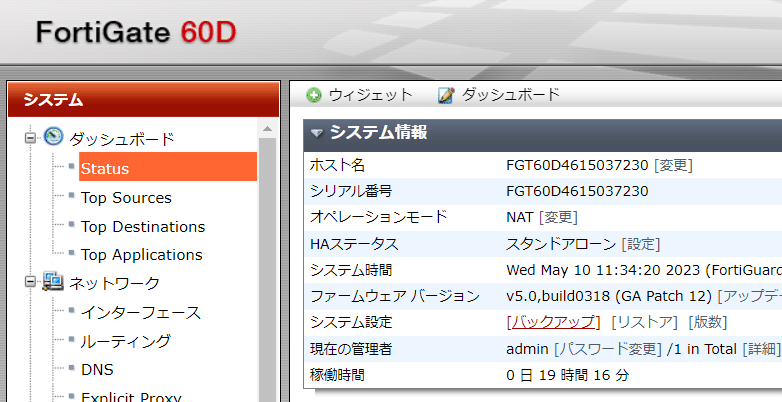Open インターフェース under network
The width and height of the screenshot is (782, 402).
tap(141, 313)
